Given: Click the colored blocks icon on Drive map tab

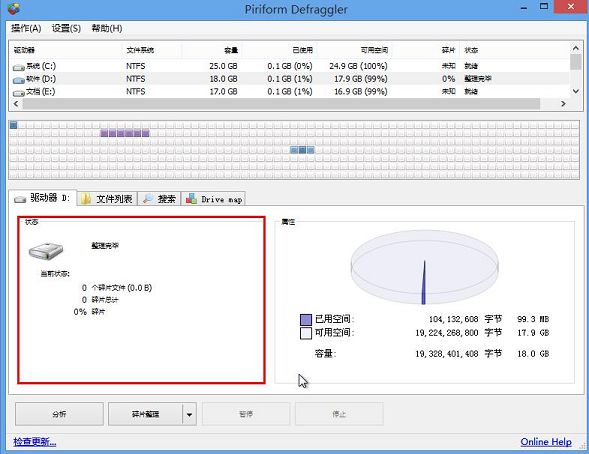Looking at the screenshot, I should [x=191, y=198].
